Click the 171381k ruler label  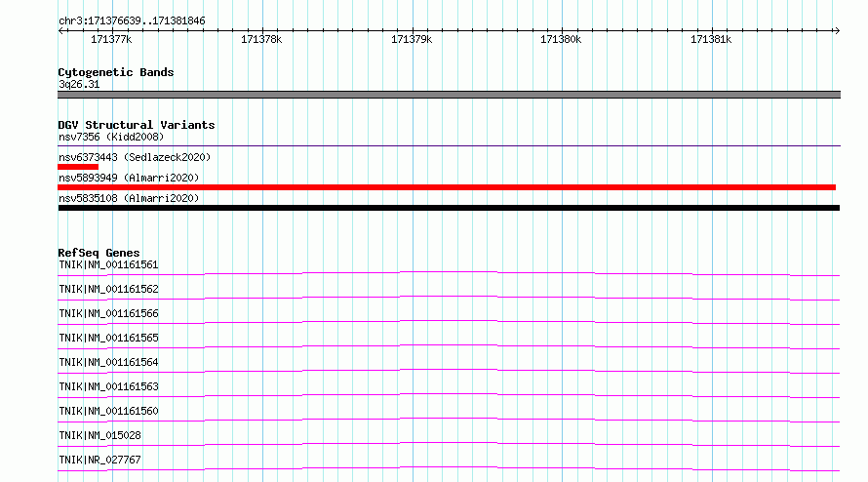(711, 39)
